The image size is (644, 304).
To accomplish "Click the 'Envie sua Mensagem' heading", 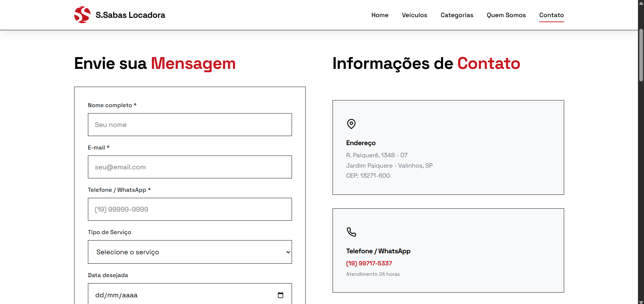I will tap(155, 63).
